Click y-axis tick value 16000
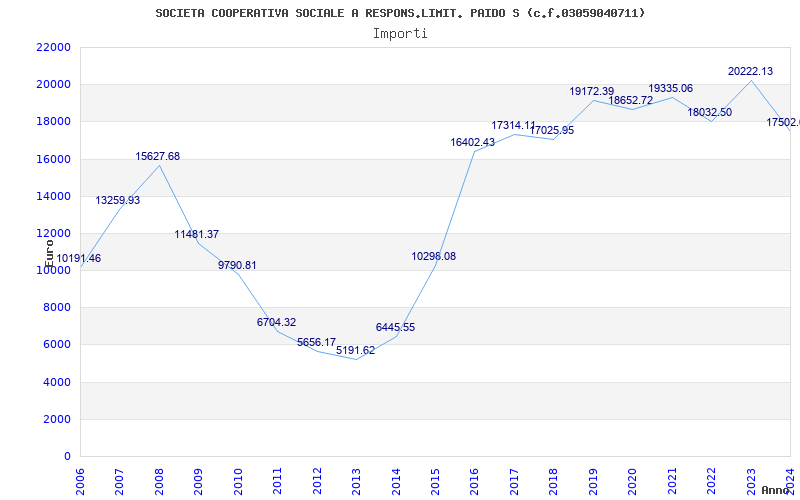Screen dimensions: 800x500 pos(54,159)
